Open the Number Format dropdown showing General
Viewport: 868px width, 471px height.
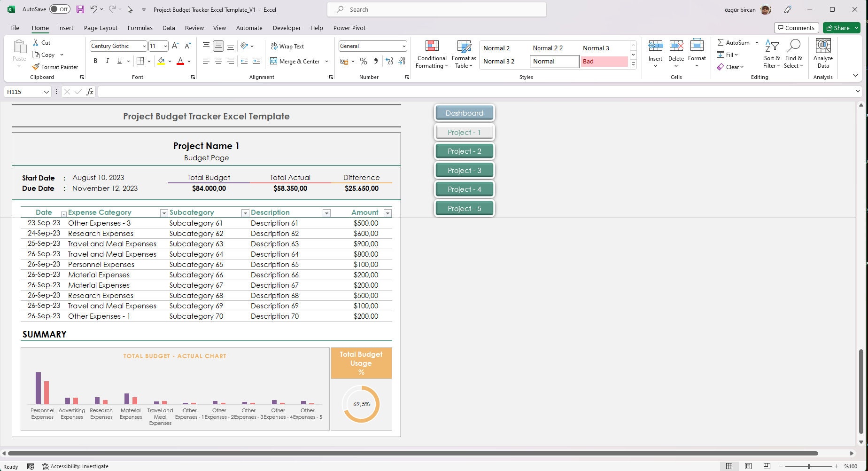click(403, 46)
